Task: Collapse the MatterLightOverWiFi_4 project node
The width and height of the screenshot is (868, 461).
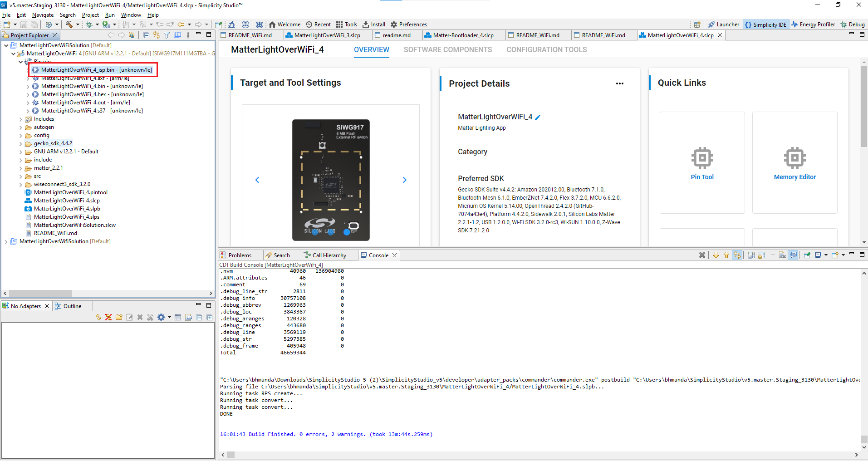Action: click(13, 54)
